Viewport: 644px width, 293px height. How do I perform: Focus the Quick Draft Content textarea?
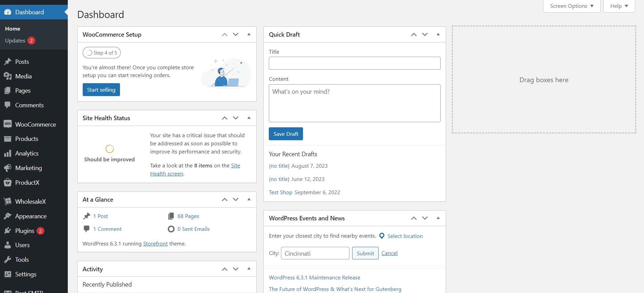[x=355, y=103]
